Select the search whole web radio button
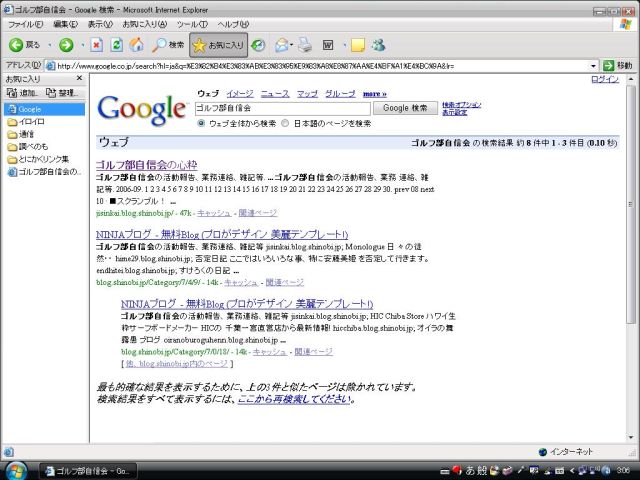640x480 pixels. [x=201, y=123]
